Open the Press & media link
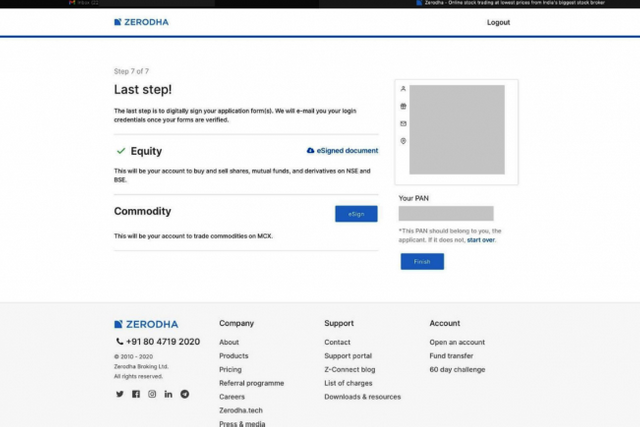The height and width of the screenshot is (427, 640). tap(242, 424)
